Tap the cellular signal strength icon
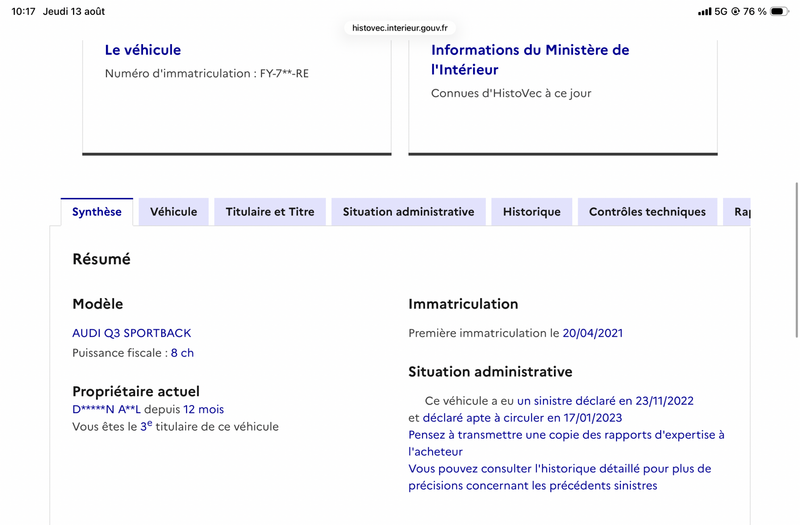Viewport: 800px width, 525px height. 705,11
